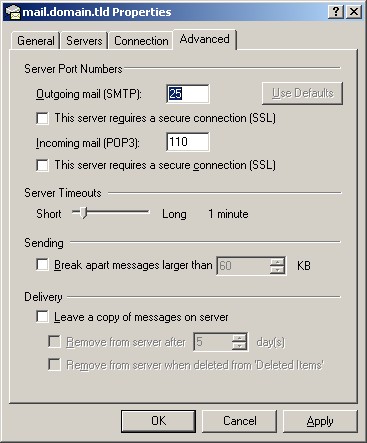Enable SSL for incoming POP3 server
Screen dimensions: 367x443
click(42, 165)
